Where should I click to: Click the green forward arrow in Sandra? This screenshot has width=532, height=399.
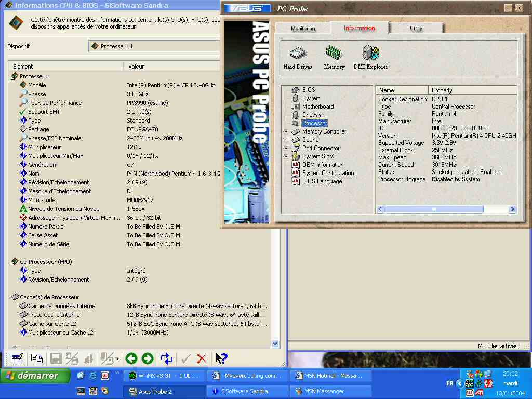click(x=148, y=358)
